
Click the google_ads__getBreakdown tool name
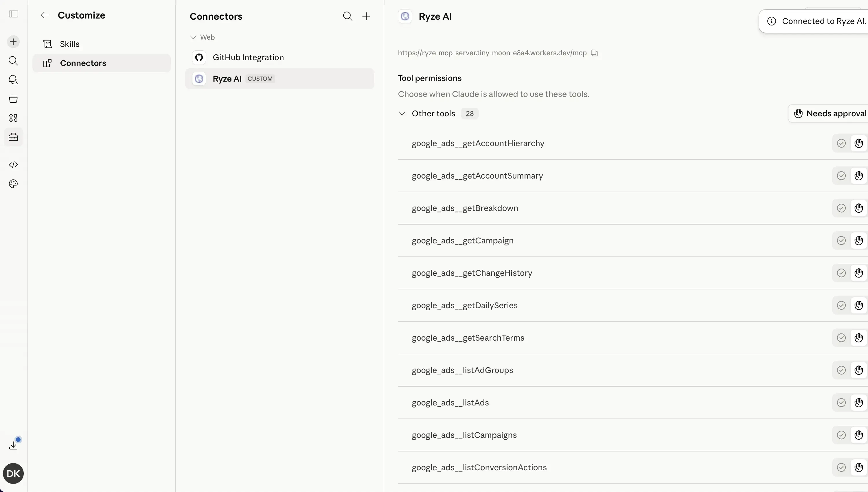[x=465, y=208]
